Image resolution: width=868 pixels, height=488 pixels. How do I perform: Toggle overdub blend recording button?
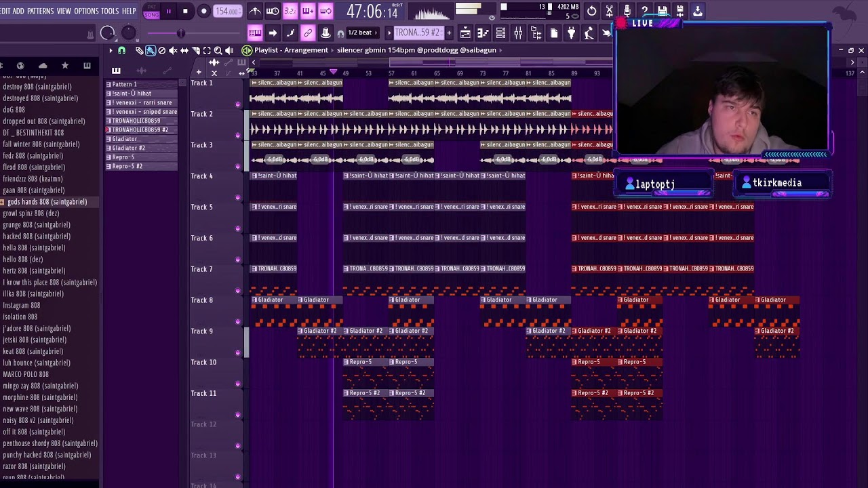(x=308, y=11)
